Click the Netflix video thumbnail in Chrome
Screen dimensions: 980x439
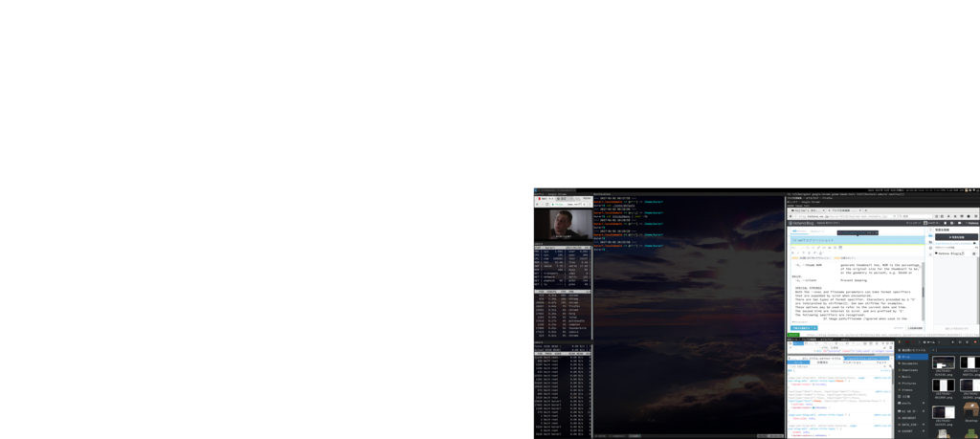[x=563, y=225]
